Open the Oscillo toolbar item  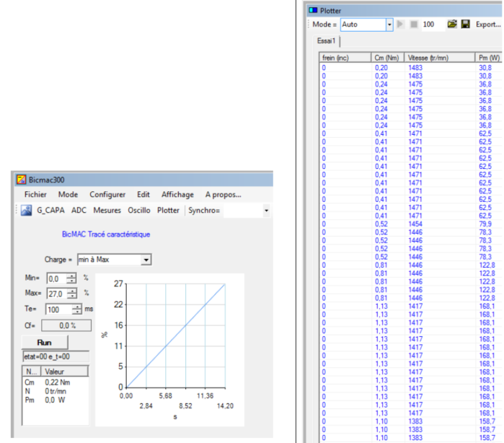139,211
